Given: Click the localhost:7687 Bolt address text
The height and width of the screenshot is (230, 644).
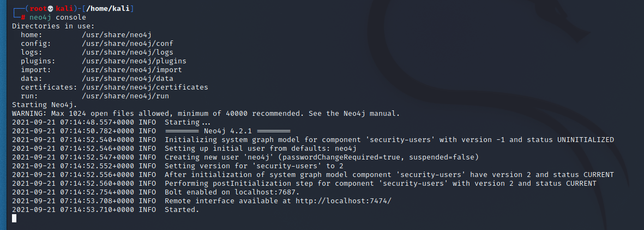Looking at the screenshot, I should [266, 192].
